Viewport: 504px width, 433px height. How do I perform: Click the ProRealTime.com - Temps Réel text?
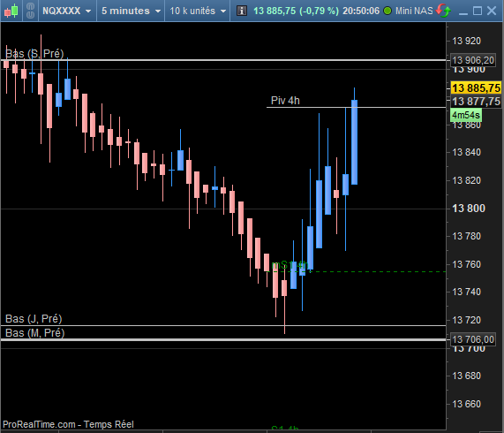68,424
